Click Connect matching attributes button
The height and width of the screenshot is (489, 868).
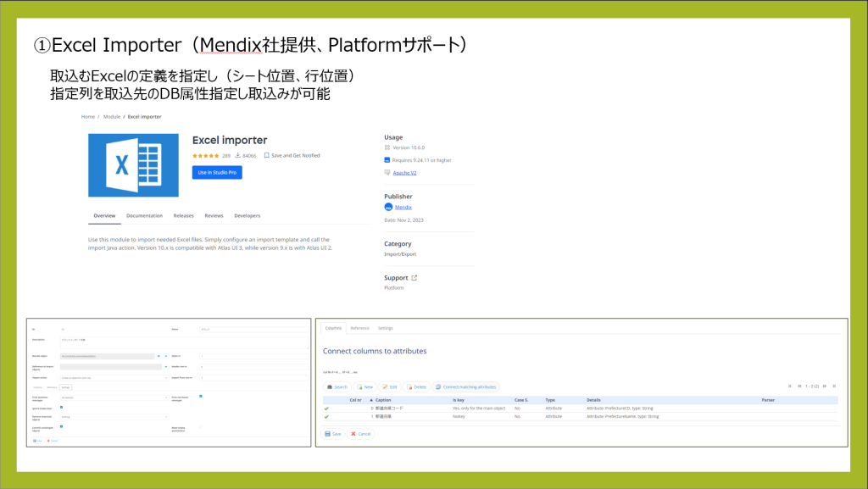click(x=465, y=386)
